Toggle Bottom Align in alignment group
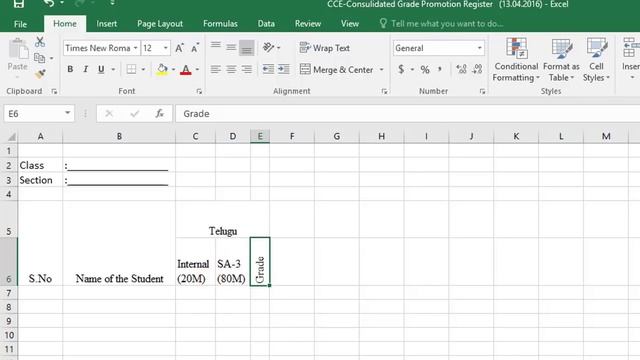 (247, 47)
